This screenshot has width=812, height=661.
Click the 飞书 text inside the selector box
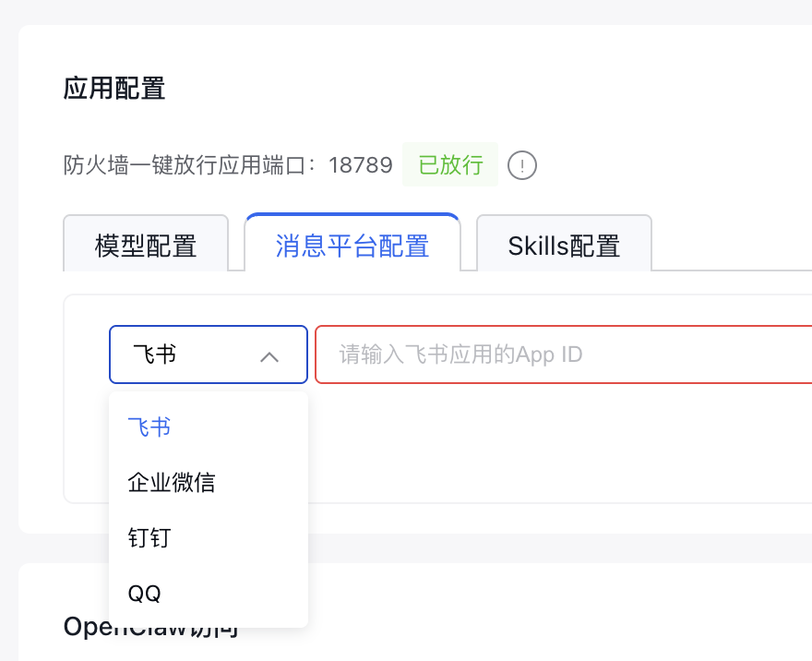155,355
